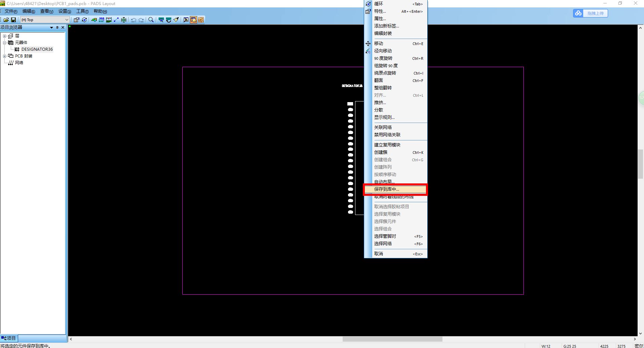Click the Cycle icon in context menu
This screenshot has height=348, width=644.
(368, 4)
